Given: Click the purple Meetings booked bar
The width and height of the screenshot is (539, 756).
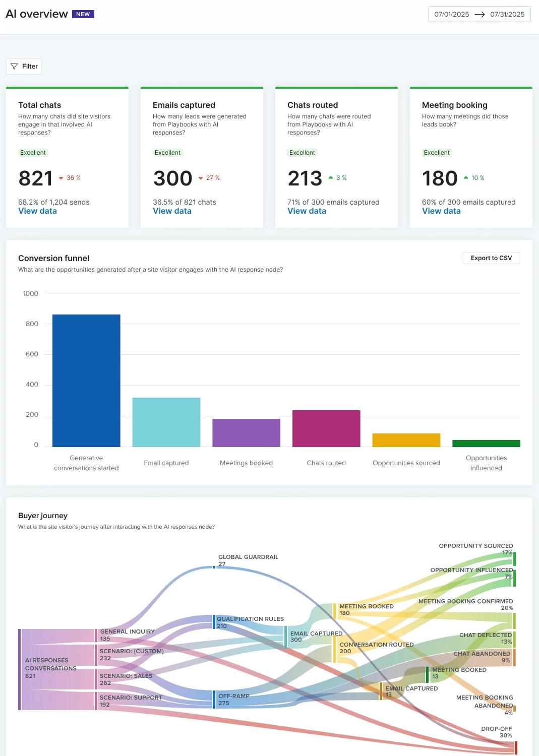Looking at the screenshot, I should pyautogui.click(x=246, y=433).
